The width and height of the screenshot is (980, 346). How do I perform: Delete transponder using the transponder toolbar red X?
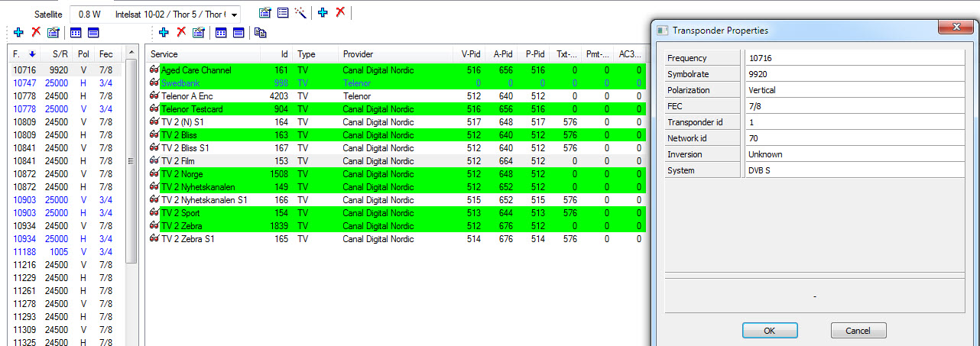(36, 32)
